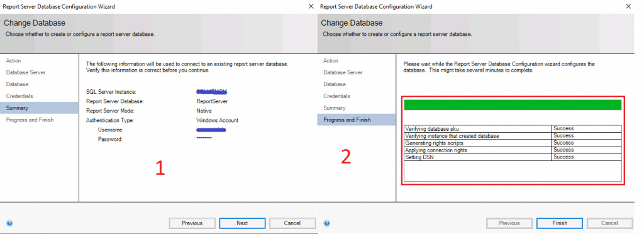Click the green progress bar

[513, 105]
